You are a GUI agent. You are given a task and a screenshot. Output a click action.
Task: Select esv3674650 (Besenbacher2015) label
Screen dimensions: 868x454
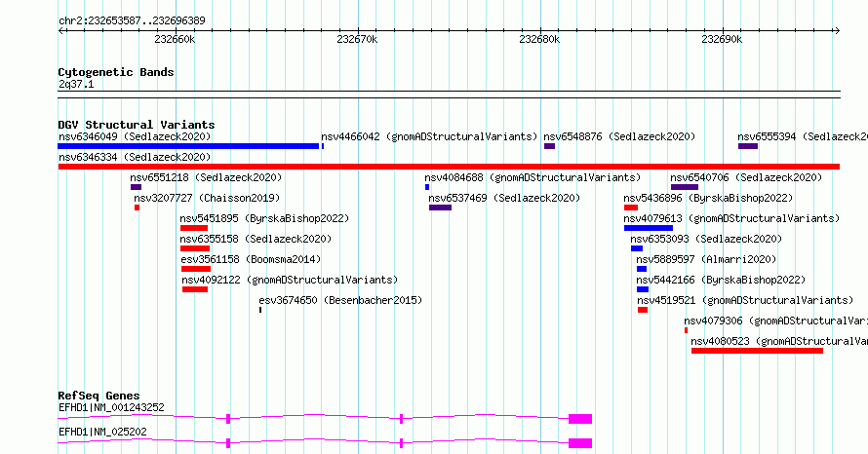click(x=340, y=300)
